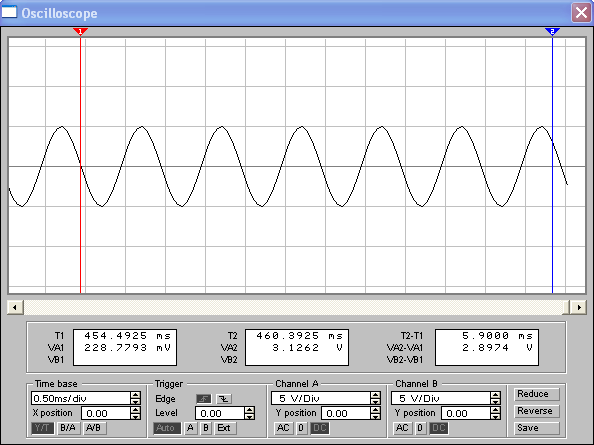This screenshot has width=594, height=445.
Task: Set trigger source to Ext
Action: pos(225,428)
